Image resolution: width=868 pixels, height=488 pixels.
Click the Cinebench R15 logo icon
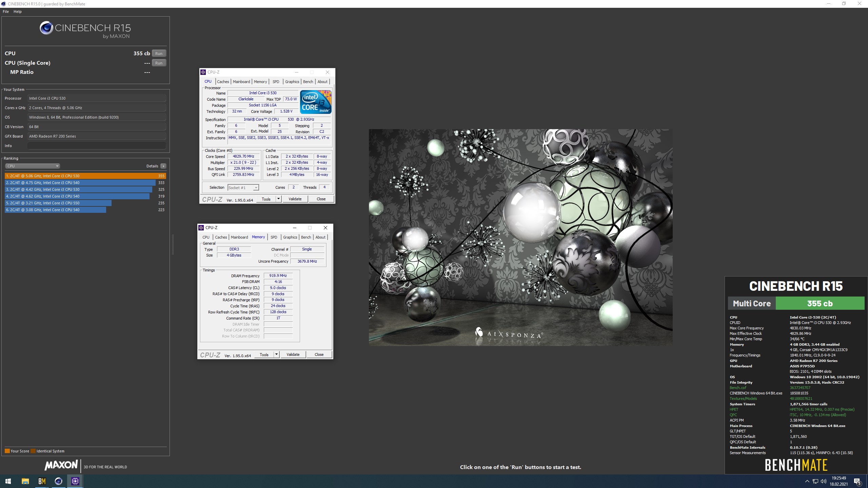46,28
